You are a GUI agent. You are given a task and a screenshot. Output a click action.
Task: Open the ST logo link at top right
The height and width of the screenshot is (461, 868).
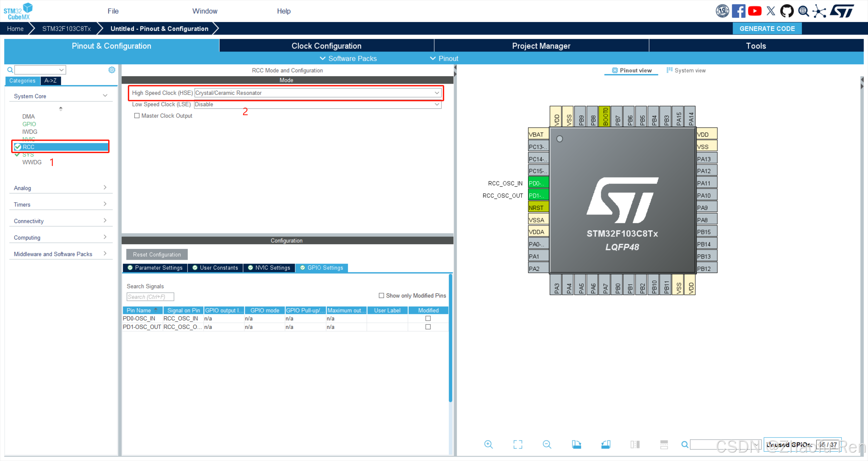coord(842,11)
